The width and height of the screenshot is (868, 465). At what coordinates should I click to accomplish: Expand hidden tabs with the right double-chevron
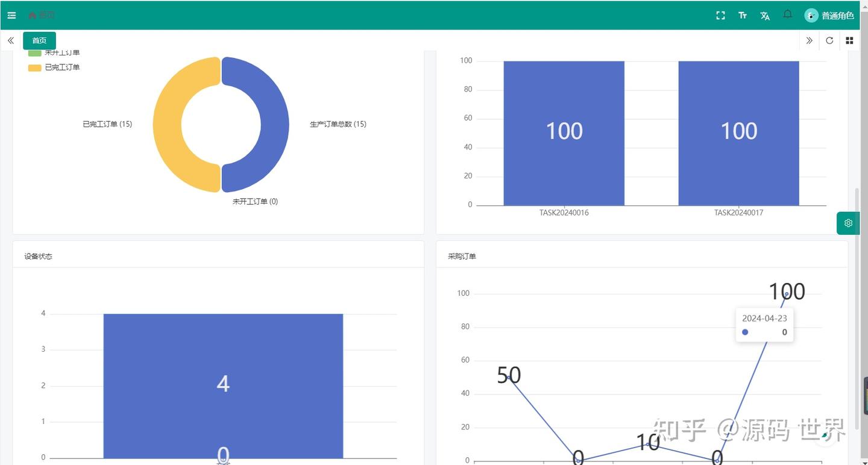coord(810,40)
